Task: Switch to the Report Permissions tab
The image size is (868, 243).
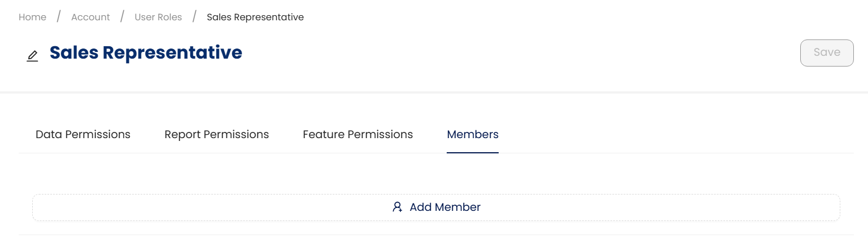Action: click(216, 134)
